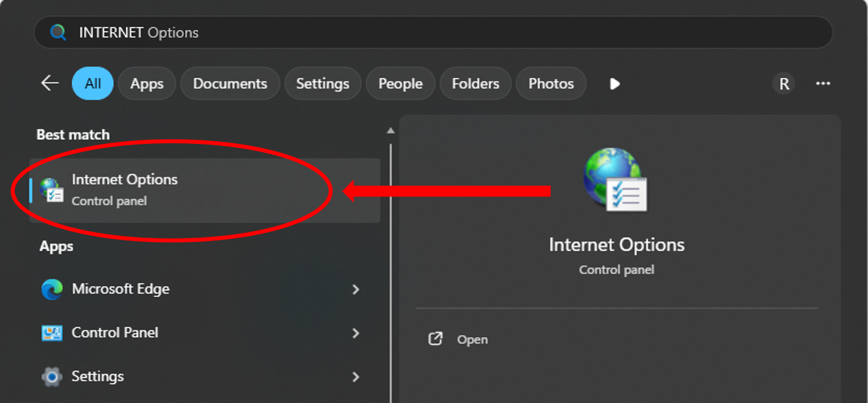Switch to the Folders filter tab
The image size is (868, 403).
point(475,83)
